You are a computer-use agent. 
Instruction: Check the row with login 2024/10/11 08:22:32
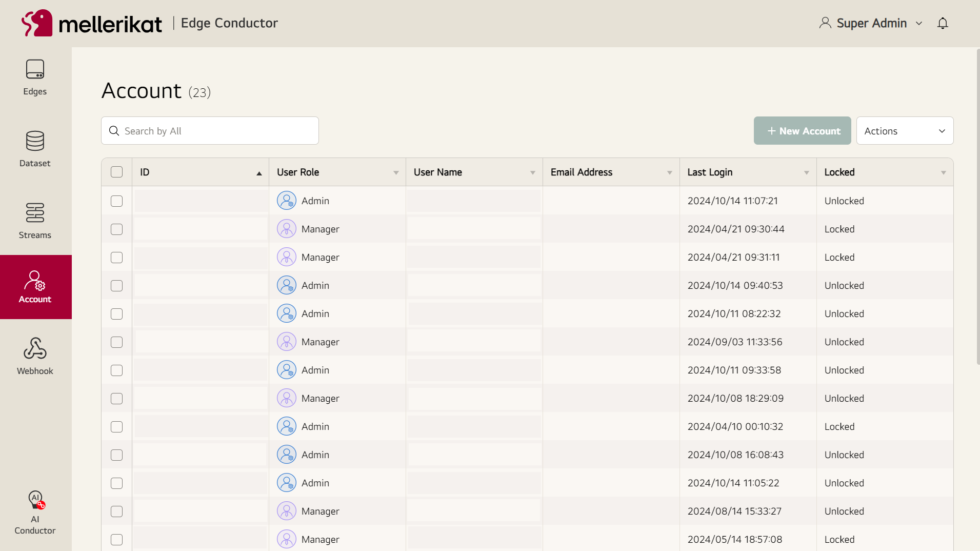tap(117, 314)
